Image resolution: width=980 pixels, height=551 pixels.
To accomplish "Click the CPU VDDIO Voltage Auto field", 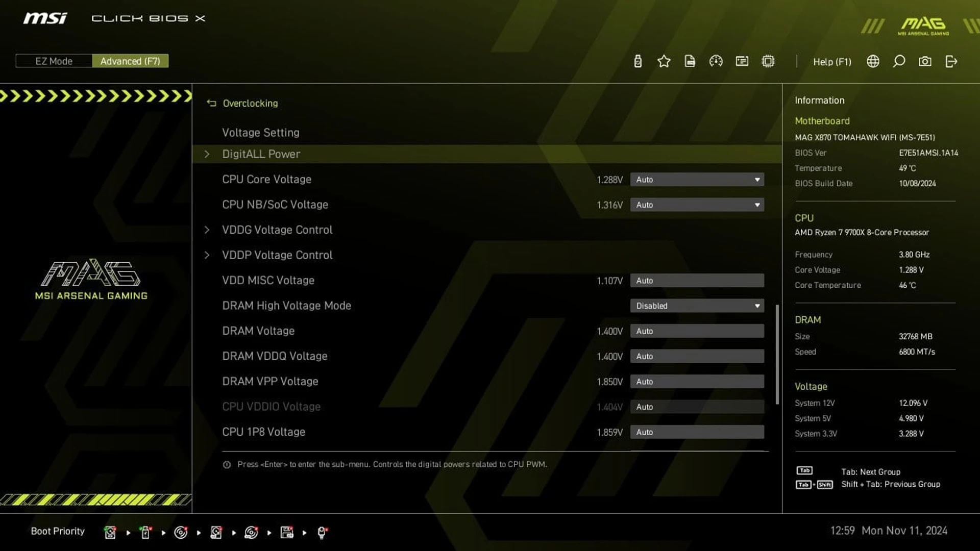I will pyautogui.click(x=697, y=407).
